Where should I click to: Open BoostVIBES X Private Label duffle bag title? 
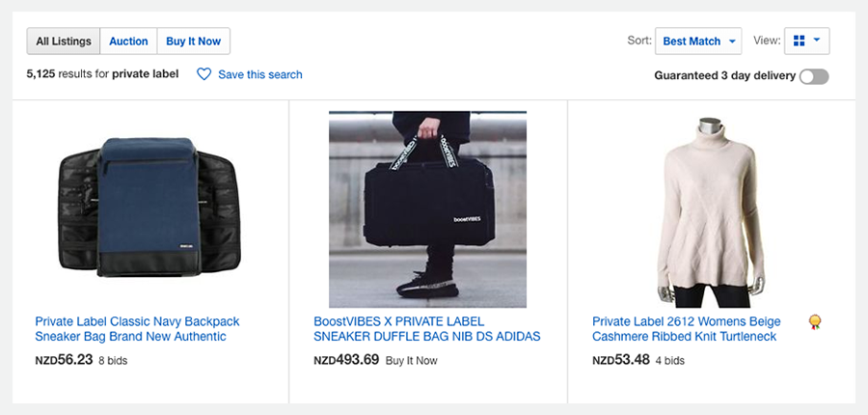tap(426, 329)
